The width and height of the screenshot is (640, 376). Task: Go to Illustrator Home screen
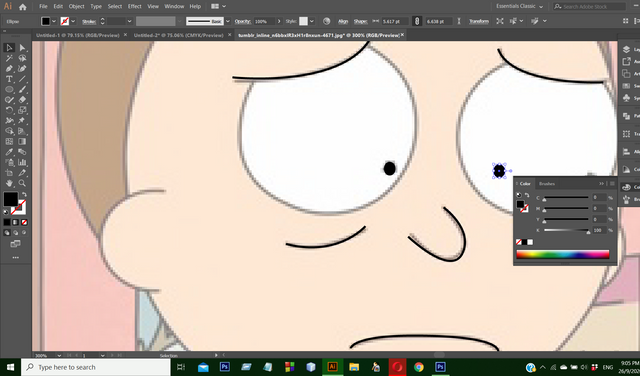click(x=23, y=7)
